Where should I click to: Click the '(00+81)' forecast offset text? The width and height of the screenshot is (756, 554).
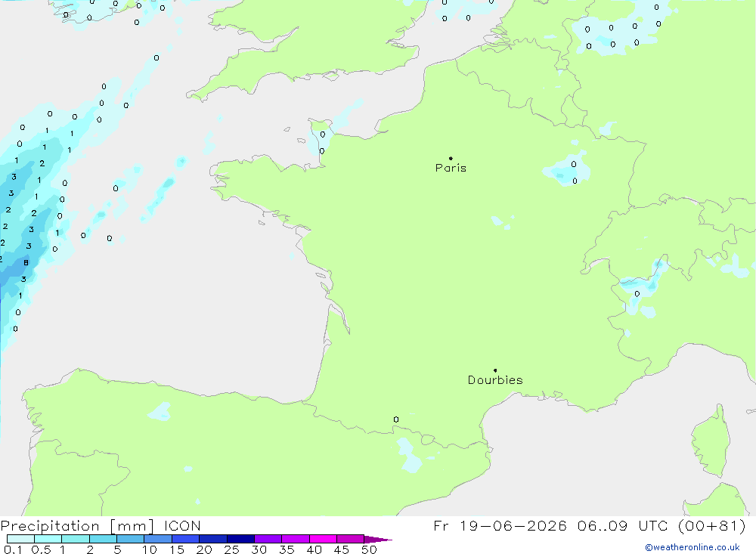pyautogui.click(x=711, y=525)
